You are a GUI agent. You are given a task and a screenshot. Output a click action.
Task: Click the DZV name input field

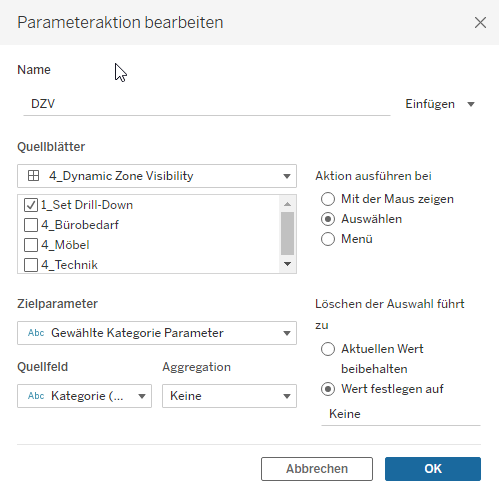point(207,104)
